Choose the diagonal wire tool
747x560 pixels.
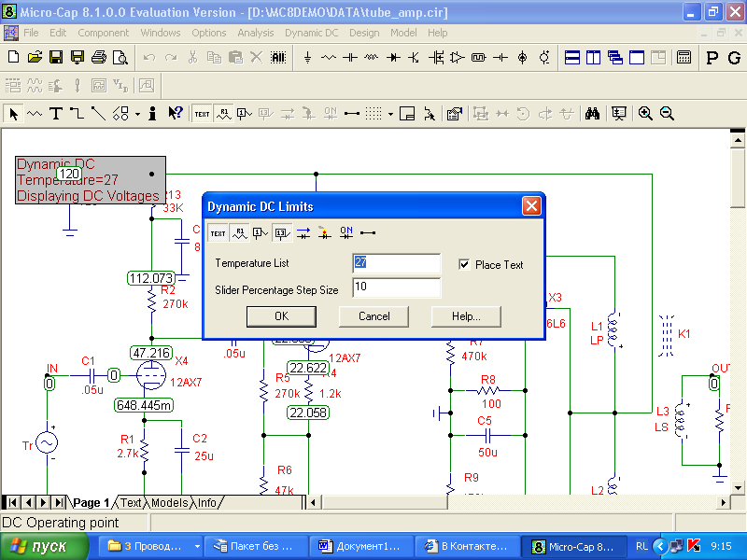[x=98, y=114]
